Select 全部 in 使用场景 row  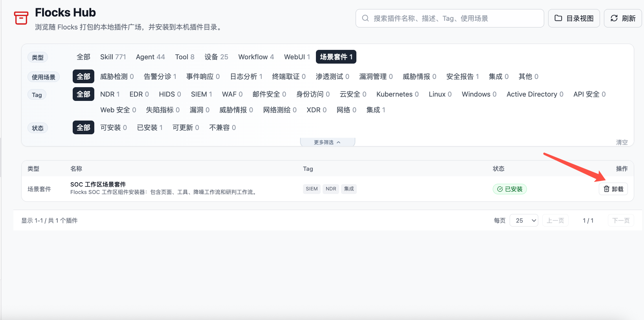click(83, 77)
